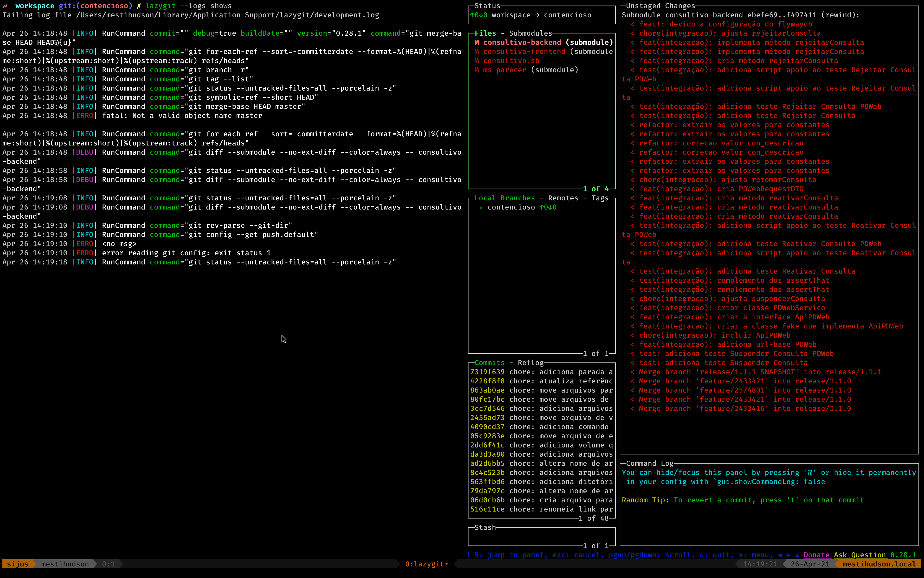Click Merge branch 'feature/2574801' line
This screenshot has height=578, width=924.
point(741,390)
